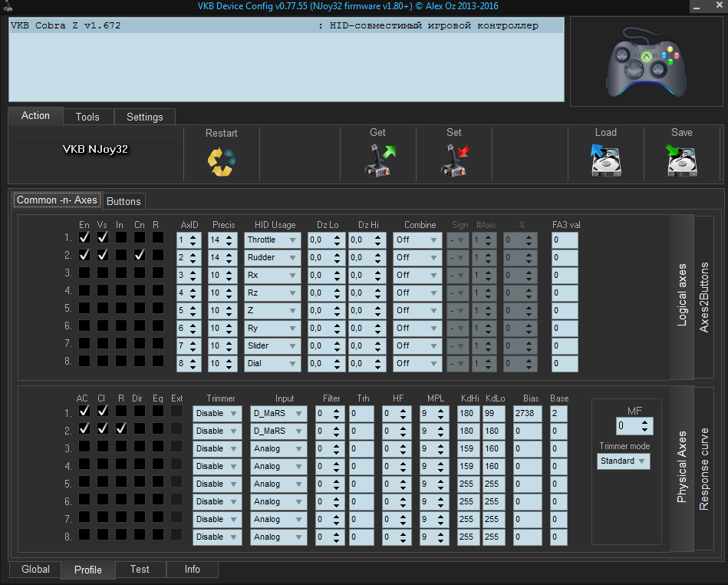Decrease Precis value for logical axis 2

(x=229, y=261)
